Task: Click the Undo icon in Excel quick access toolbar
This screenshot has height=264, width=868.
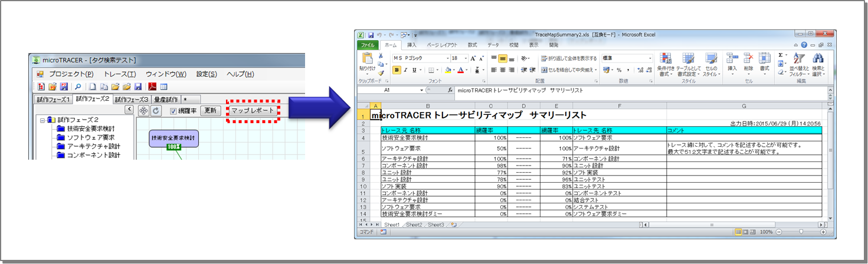Action: click(x=378, y=35)
